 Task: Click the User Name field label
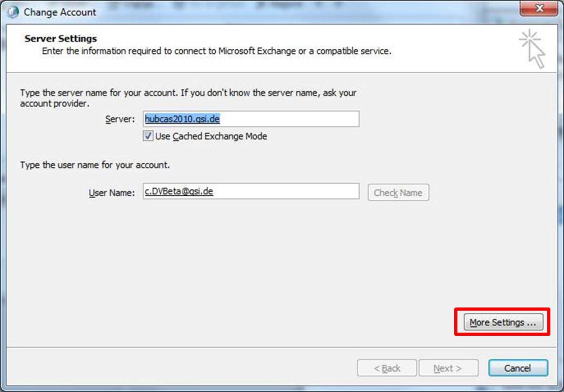point(111,193)
